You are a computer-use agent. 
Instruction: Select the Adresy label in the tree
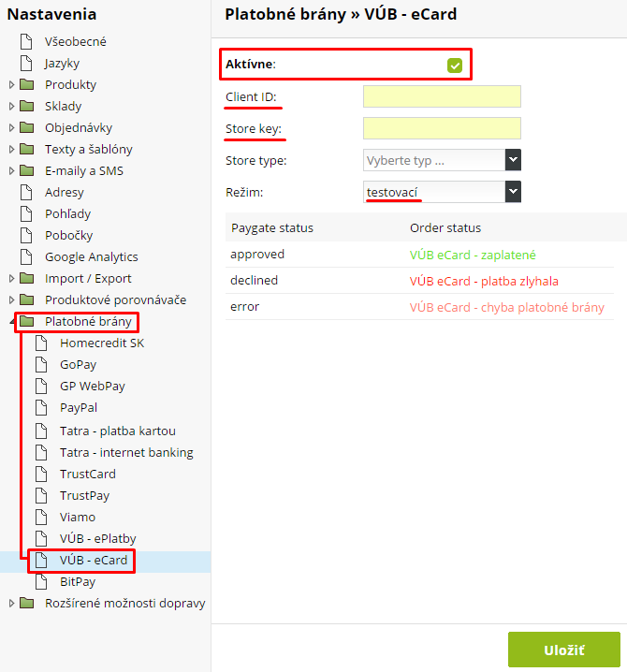tap(65, 193)
